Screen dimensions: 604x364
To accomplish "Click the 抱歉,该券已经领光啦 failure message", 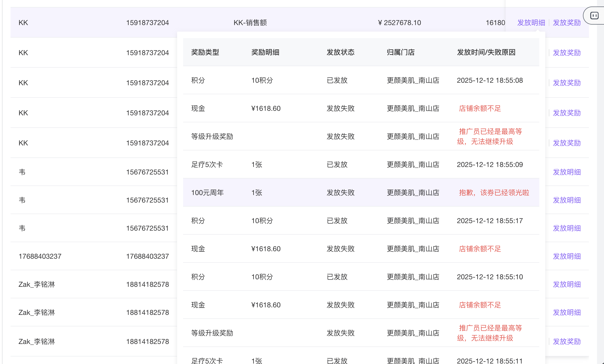I will click(x=494, y=193).
